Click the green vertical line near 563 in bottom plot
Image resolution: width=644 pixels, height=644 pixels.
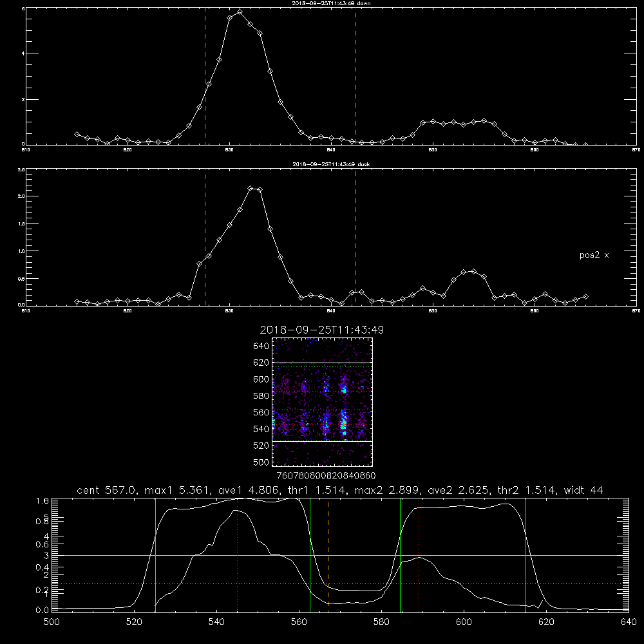310,554
